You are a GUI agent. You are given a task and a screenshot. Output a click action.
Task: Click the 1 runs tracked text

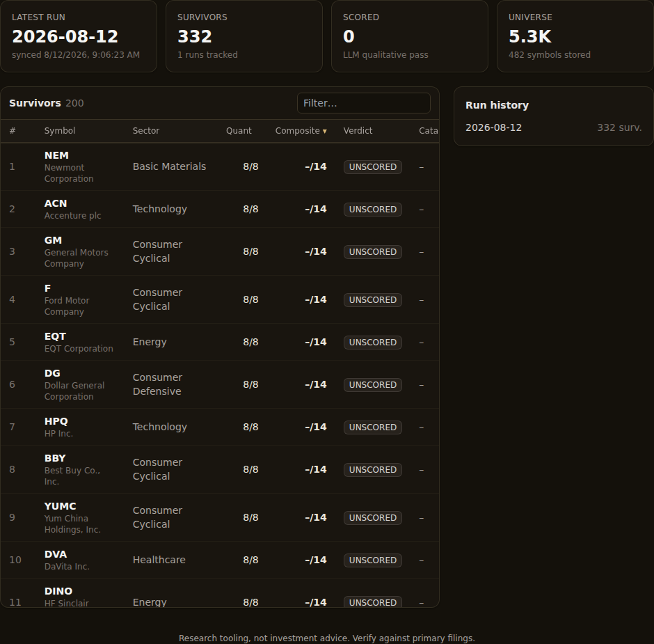(x=207, y=55)
